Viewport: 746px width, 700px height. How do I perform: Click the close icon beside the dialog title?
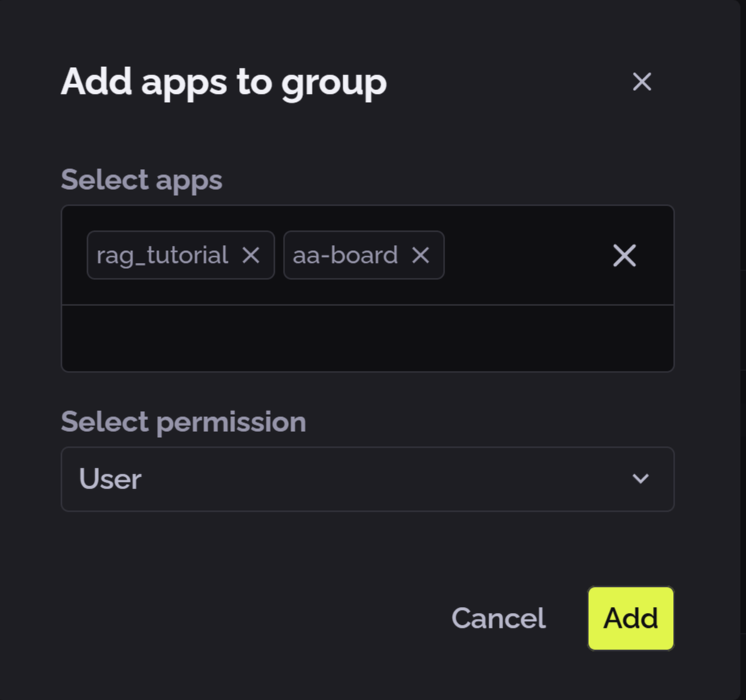click(x=641, y=82)
